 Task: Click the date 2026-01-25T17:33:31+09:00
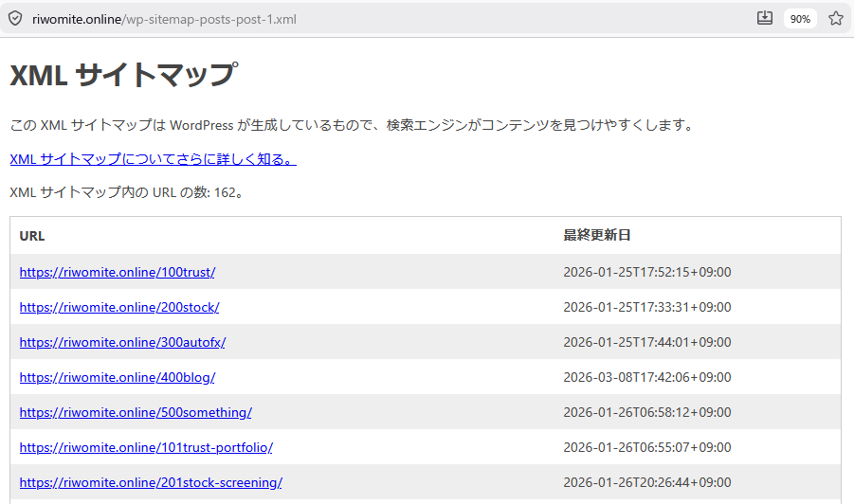(647, 307)
